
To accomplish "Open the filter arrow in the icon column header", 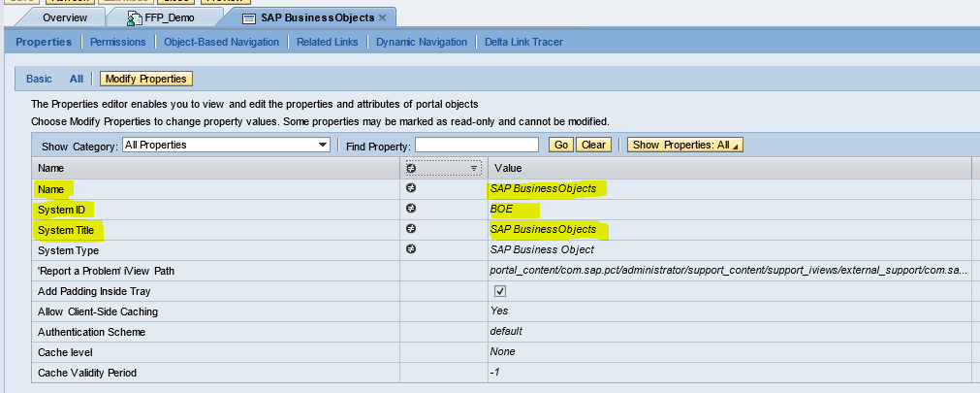I will point(474,168).
